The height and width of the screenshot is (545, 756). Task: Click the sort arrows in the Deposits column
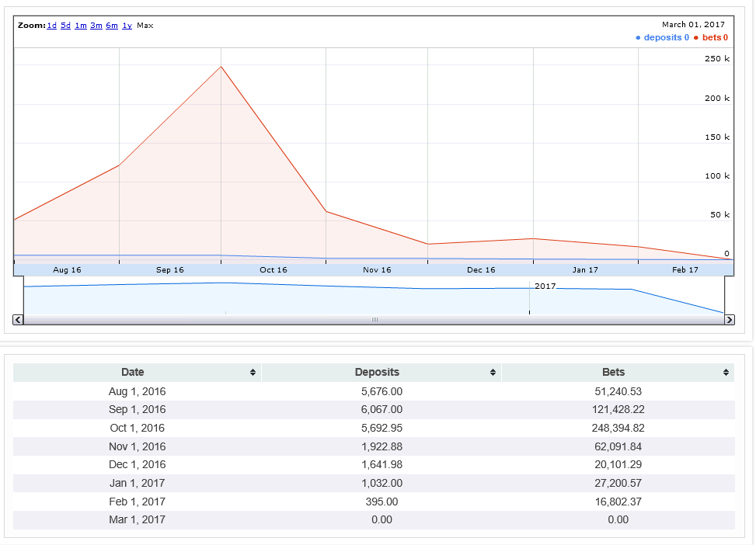pyautogui.click(x=493, y=373)
